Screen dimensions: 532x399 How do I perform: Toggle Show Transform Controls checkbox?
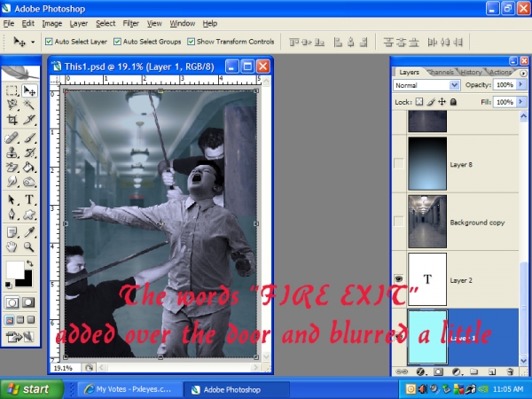[x=191, y=42]
